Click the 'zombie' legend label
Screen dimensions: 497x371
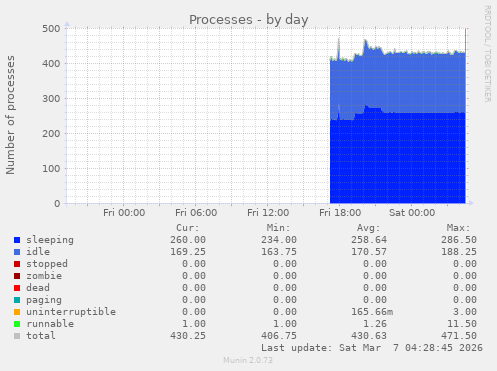tap(44, 276)
